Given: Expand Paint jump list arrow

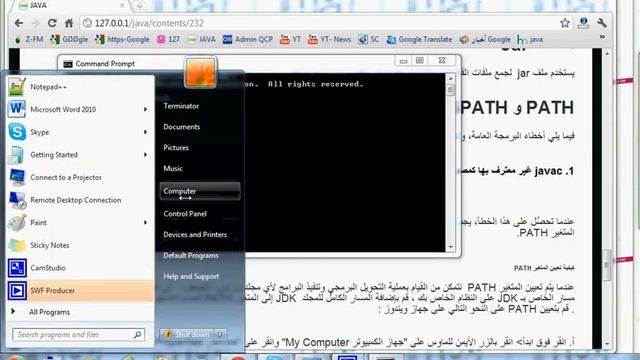Looking at the screenshot, I should [145, 222].
